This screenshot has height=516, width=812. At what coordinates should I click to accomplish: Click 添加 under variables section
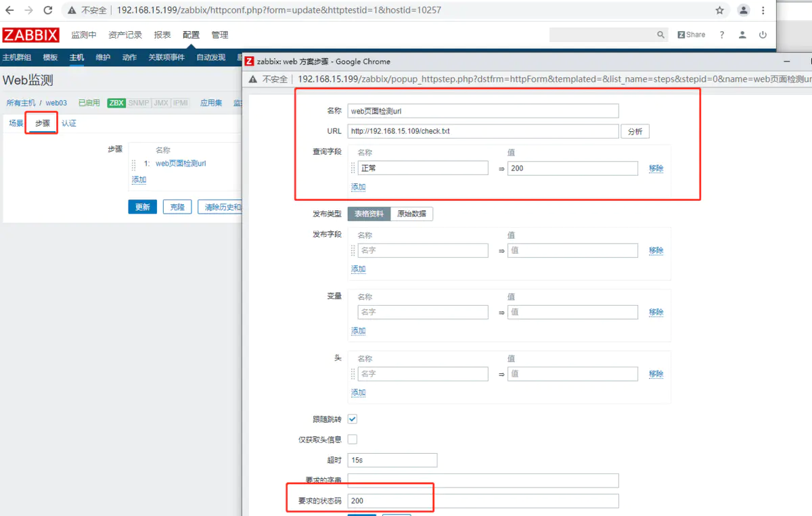pyautogui.click(x=358, y=331)
